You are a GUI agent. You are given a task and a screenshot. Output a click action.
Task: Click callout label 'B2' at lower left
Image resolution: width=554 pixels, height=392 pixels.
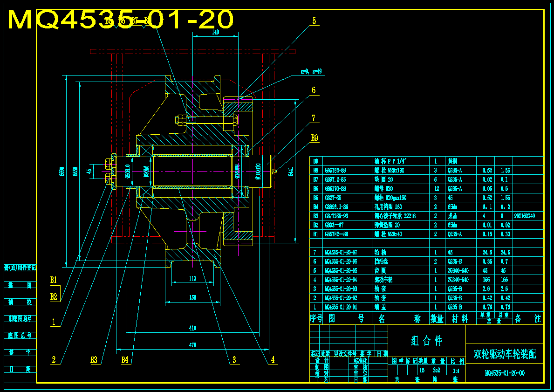54,297
